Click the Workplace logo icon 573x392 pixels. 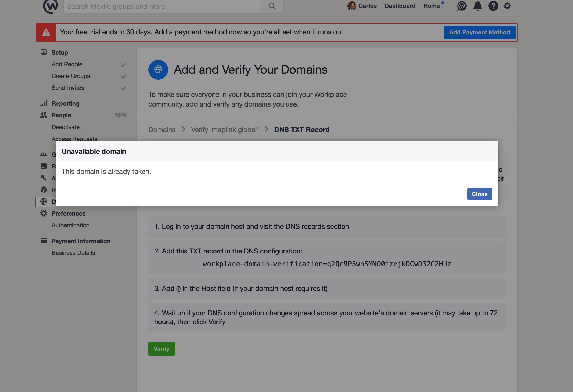(51, 6)
